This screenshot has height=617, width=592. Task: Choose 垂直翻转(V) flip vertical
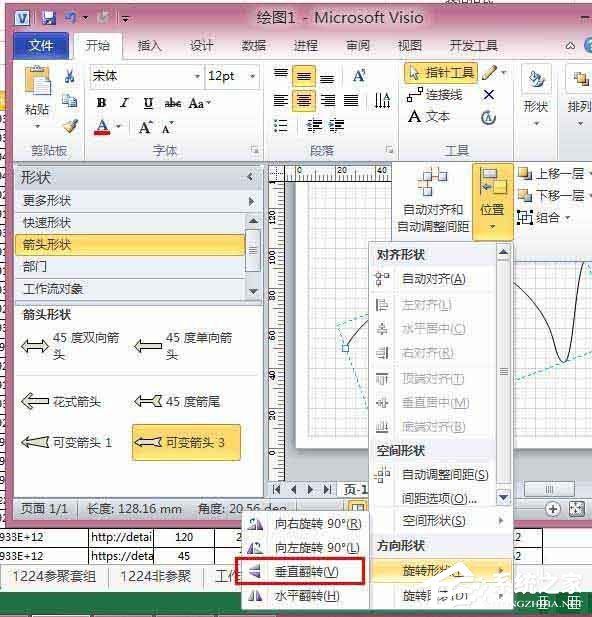click(300, 571)
